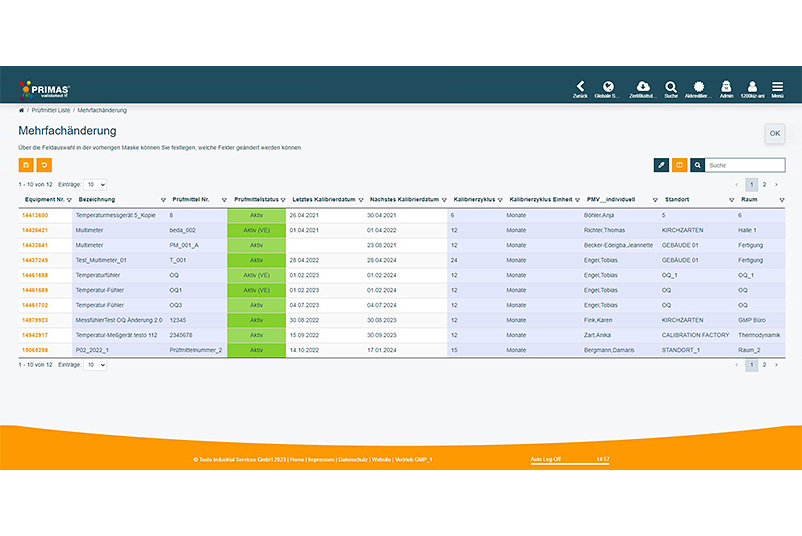Click next page arrow in top pagination
This screenshot has height=536, width=802.
776,185
